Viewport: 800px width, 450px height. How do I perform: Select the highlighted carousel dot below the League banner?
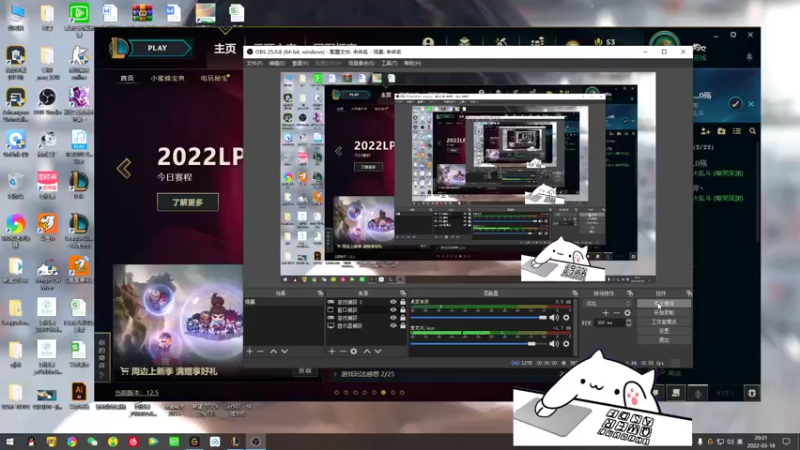384,393
